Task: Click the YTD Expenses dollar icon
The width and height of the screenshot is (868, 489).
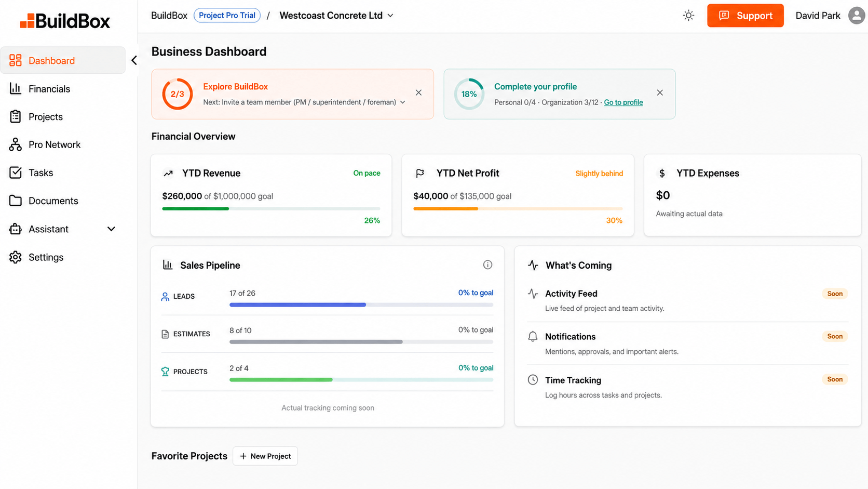Action: click(662, 173)
